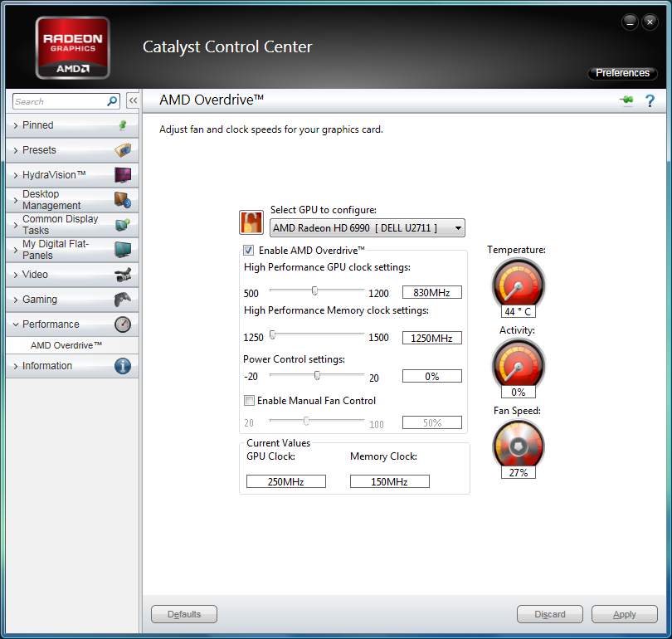Click the search magnifier icon

(x=112, y=101)
